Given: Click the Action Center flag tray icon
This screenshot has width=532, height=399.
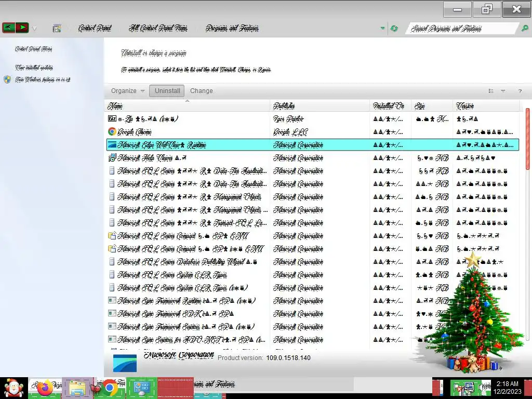Looking at the screenshot, I should click(x=458, y=388).
